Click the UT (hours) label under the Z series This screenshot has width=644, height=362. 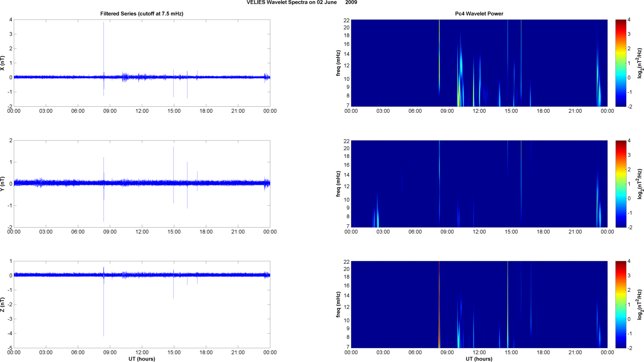click(142, 359)
